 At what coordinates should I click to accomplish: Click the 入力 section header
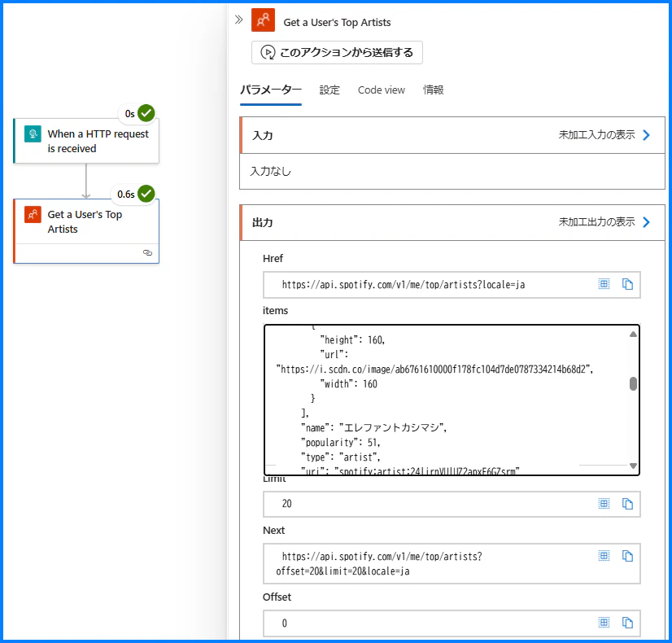452,135
